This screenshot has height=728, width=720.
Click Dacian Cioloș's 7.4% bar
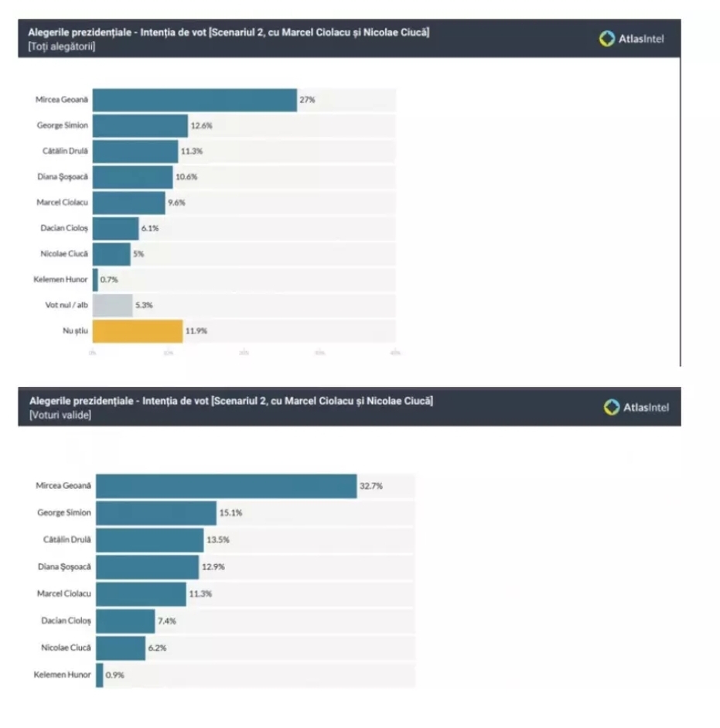pyautogui.click(x=126, y=620)
